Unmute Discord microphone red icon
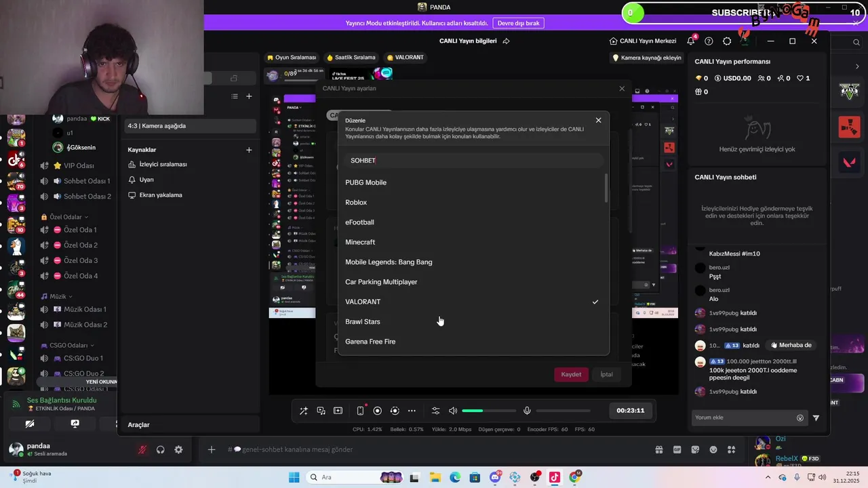 (142, 449)
